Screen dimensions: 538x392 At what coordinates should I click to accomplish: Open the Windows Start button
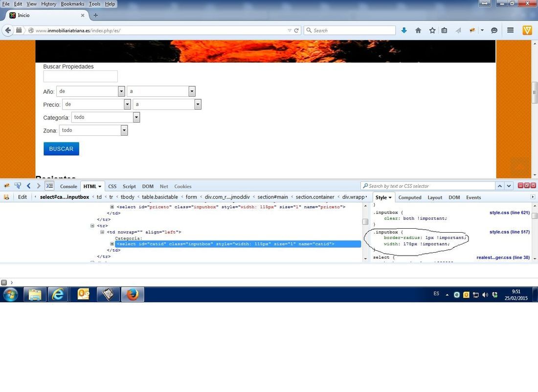10,294
